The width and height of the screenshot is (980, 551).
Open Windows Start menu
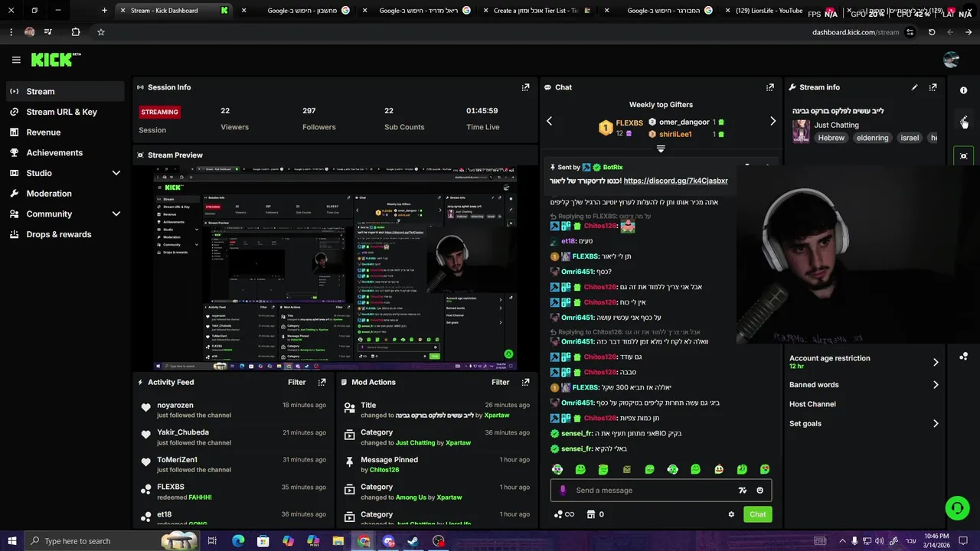[11, 541]
